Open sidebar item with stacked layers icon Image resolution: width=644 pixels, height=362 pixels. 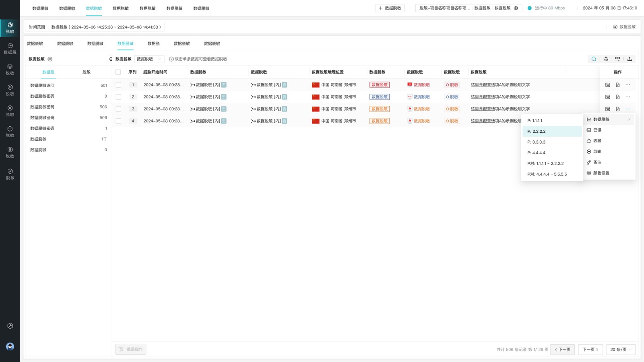[10, 70]
